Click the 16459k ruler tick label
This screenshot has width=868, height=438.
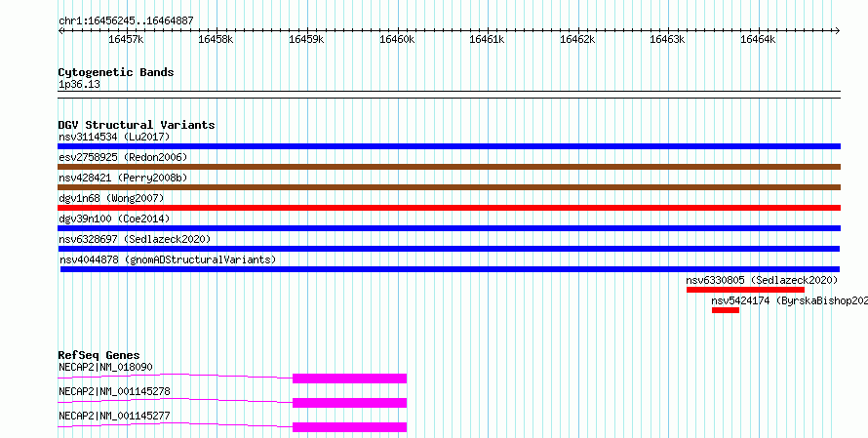pyautogui.click(x=306, y=39)
